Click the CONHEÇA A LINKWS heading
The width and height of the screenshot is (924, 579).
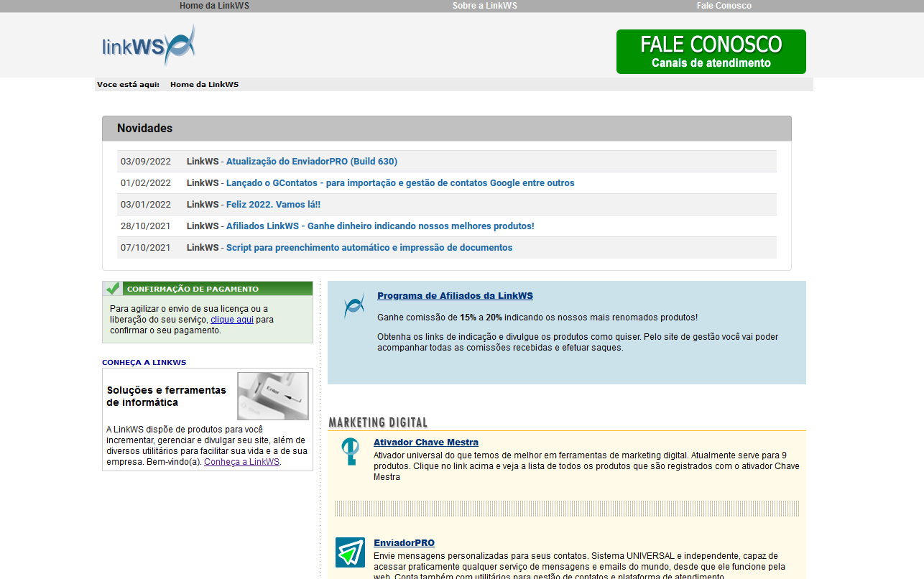[144, 363]
